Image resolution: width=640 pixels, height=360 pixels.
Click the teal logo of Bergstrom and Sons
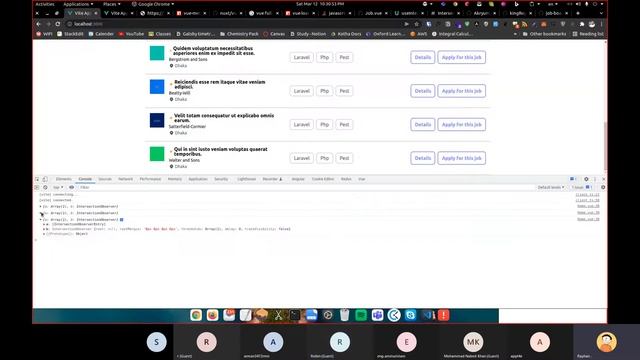[157, 53]
